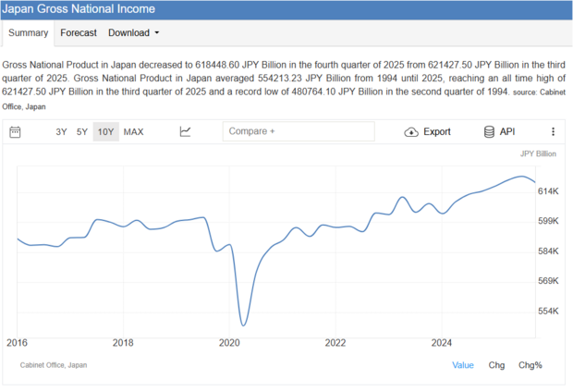This screenshot has width=573, height=392.
Task: Select the 3Y time range
Action: (61, 132)
